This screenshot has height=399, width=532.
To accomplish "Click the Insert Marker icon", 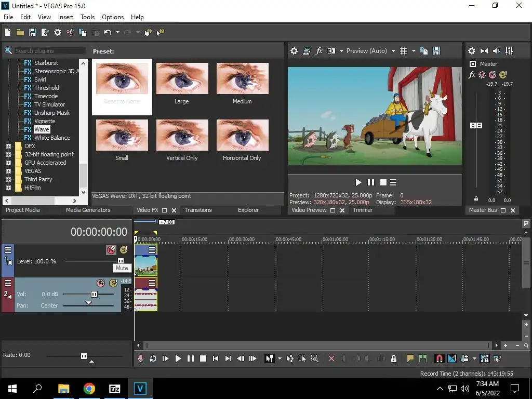I will point(410,358).
